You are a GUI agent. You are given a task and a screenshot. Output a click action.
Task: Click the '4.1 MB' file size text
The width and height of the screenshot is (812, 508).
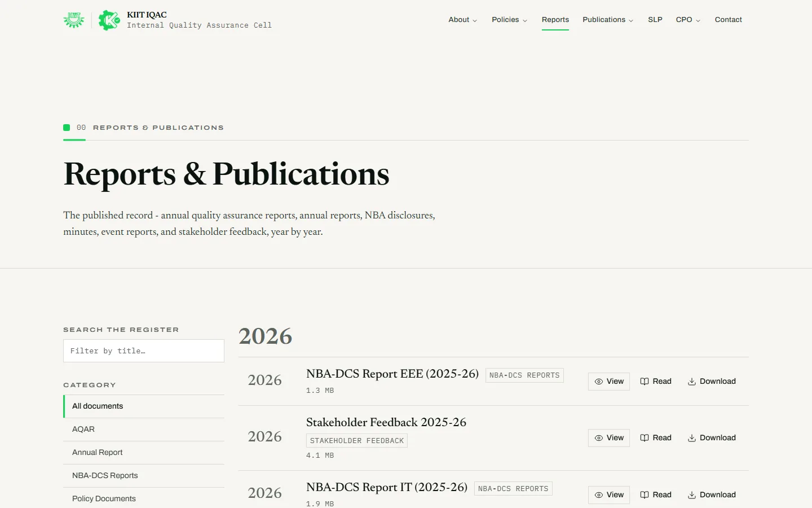pyautogui.click(x=320, y=456)
